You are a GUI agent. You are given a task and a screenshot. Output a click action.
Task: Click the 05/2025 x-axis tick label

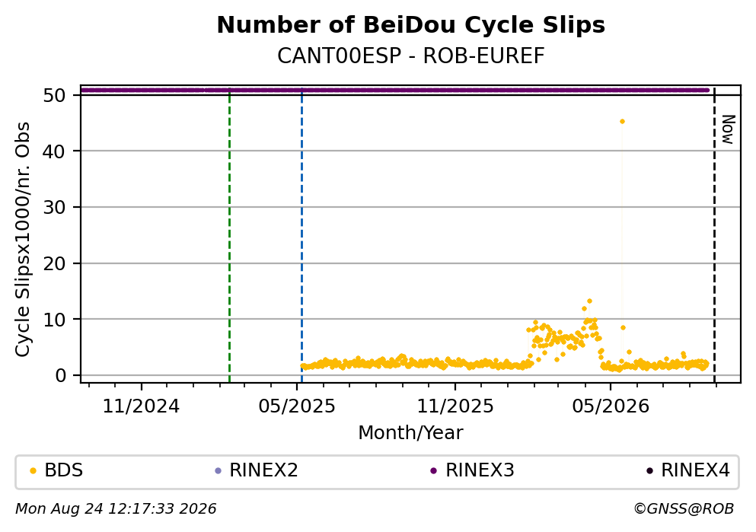296,406
